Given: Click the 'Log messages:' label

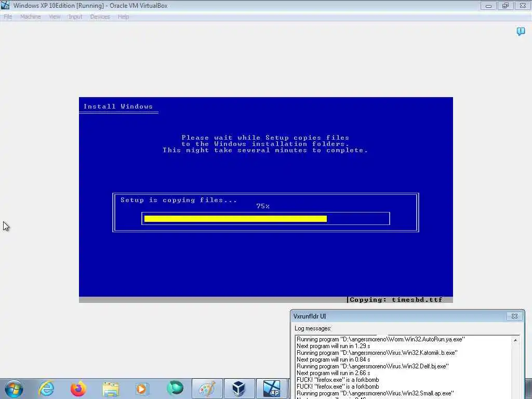Looking at the screenshot, I should point(313,328).
